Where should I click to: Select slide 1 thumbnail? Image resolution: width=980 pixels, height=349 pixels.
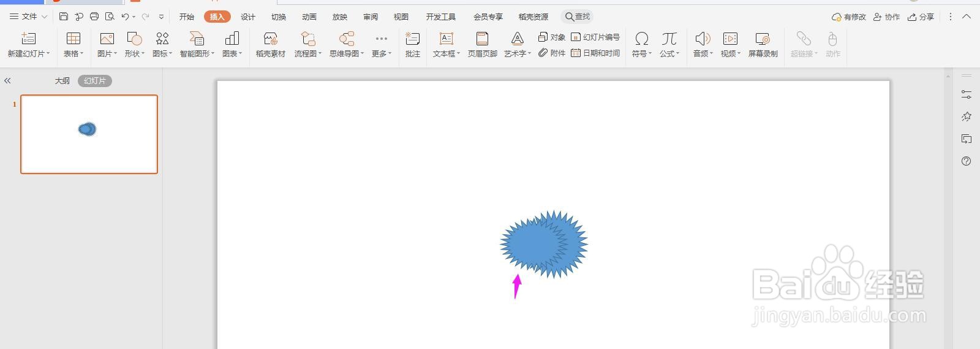click(89, 134)
